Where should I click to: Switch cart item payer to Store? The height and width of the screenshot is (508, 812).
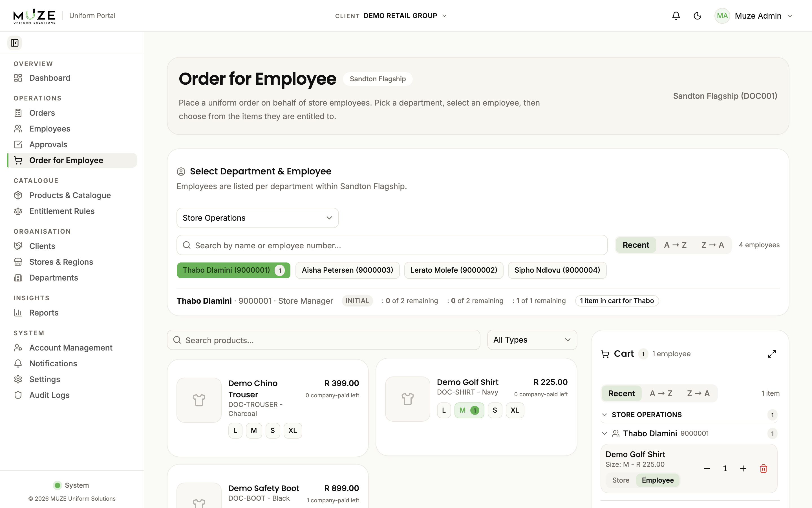tap(621, 480)
